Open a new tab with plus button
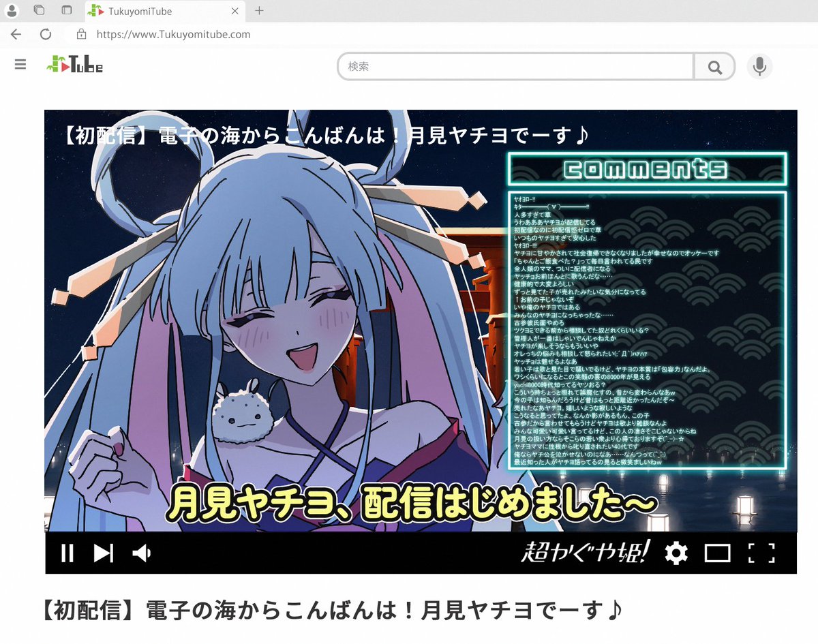This screenshot has width=818, height=644. (x=259, y=11)
